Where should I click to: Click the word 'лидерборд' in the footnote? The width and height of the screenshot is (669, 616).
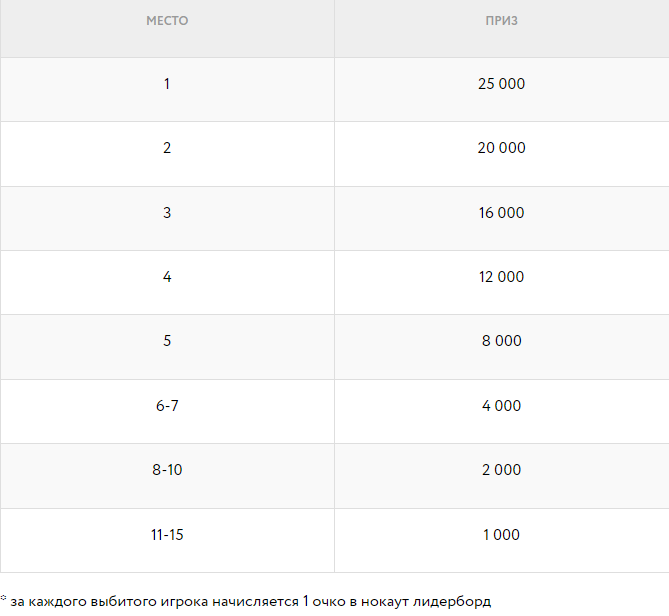[454, 602]
